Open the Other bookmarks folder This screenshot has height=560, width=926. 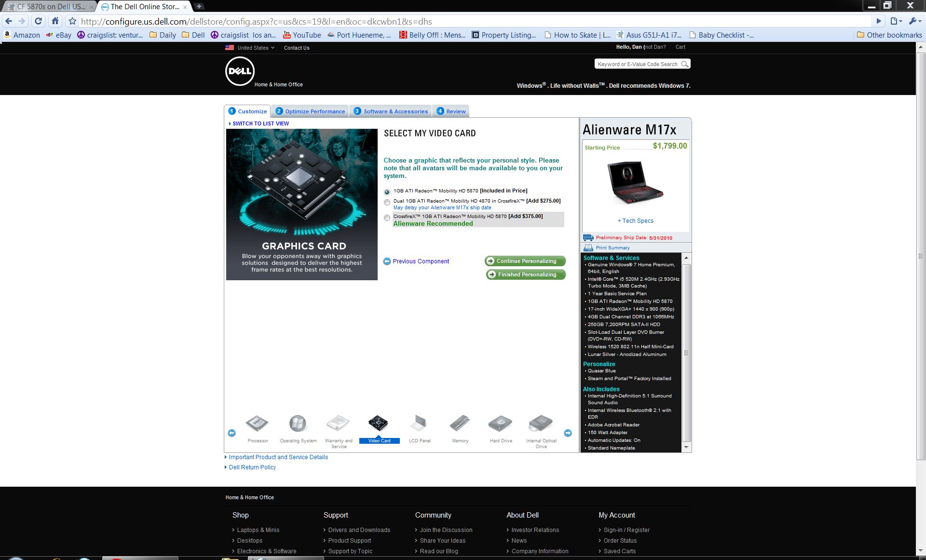[889, 35]
